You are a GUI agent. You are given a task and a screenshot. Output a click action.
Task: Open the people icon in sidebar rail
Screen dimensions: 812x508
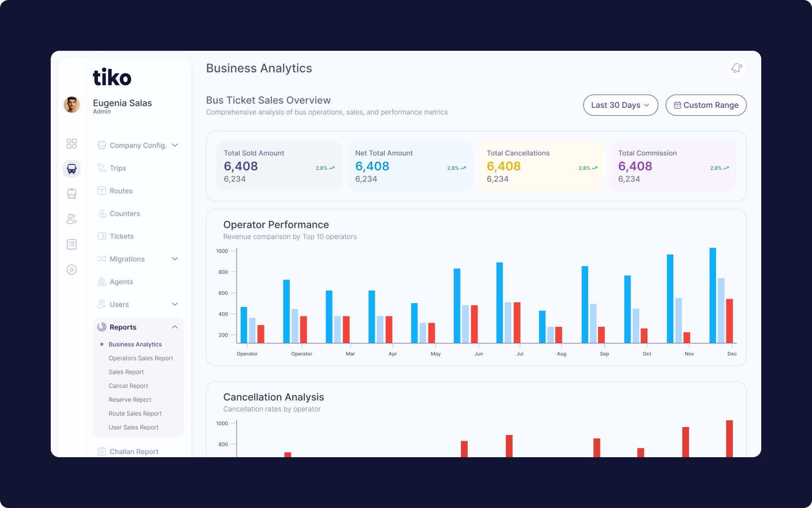[71, 219]
